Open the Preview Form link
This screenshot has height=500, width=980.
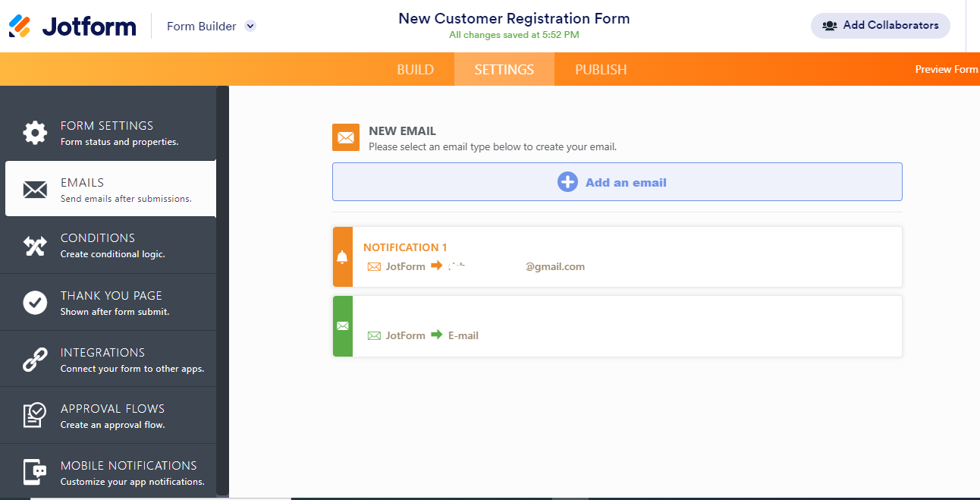947,69
